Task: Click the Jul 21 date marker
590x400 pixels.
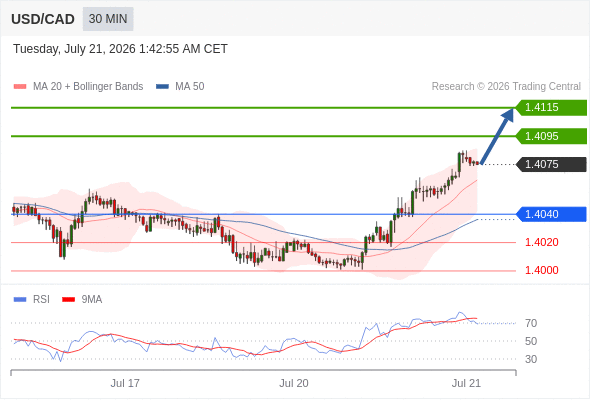Action: (466, 383)
